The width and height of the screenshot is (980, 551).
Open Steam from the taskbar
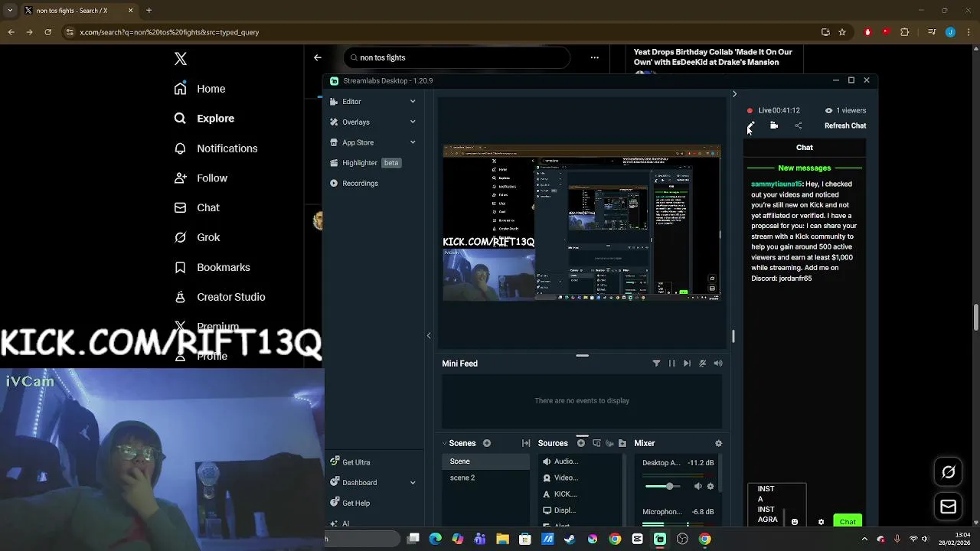click(570, 539)
